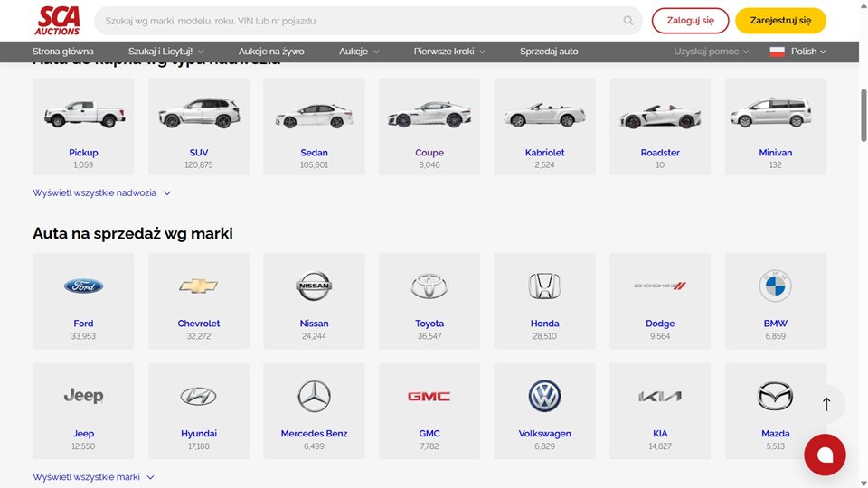
Task: Select the Toyota brand logo
Action: (x=429, y=286)
